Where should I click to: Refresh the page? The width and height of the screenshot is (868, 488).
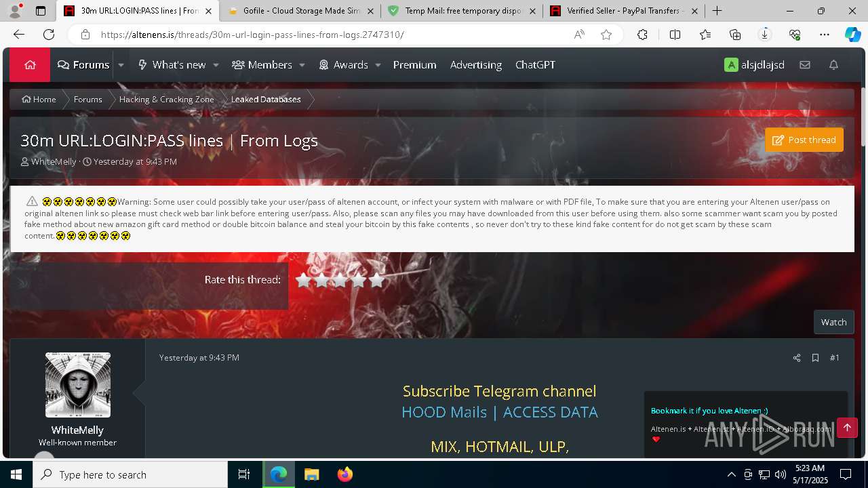coord(49,35)
